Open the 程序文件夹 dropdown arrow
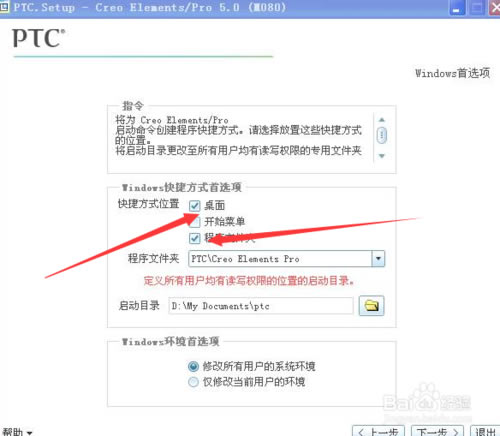 click(x=378, y=259)
